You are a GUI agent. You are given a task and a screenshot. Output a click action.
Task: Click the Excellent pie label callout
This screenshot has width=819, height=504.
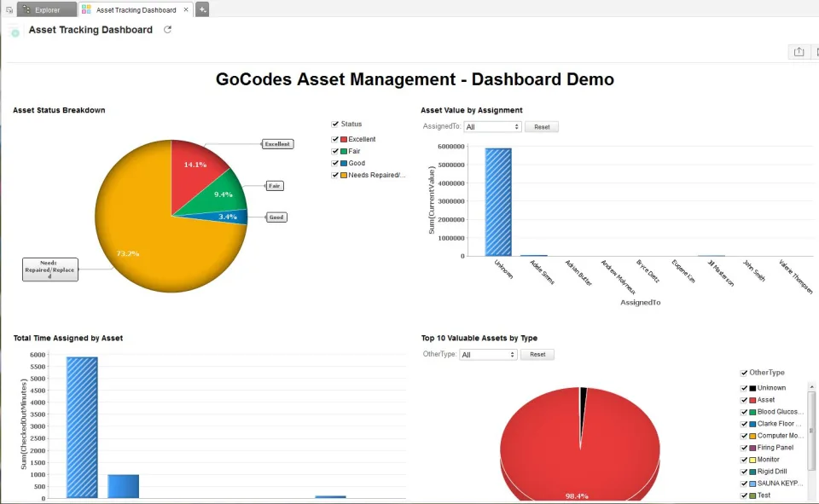click(x=277, y=144)
